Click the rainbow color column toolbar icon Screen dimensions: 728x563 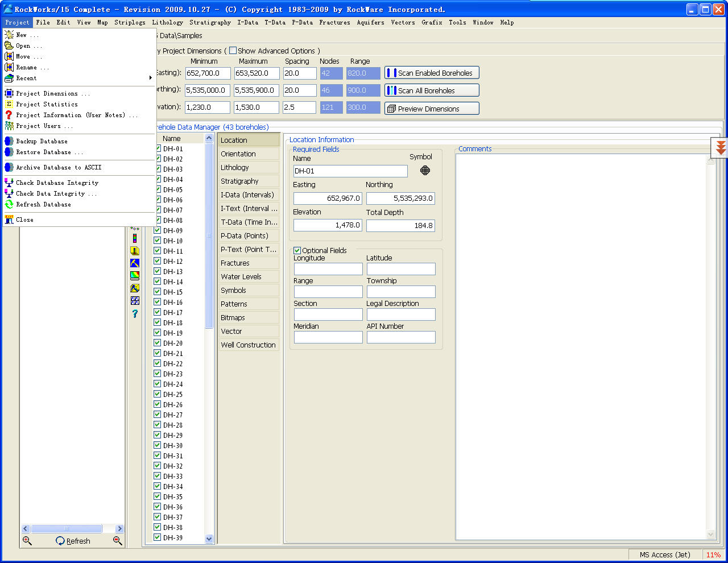click(135, 238)
